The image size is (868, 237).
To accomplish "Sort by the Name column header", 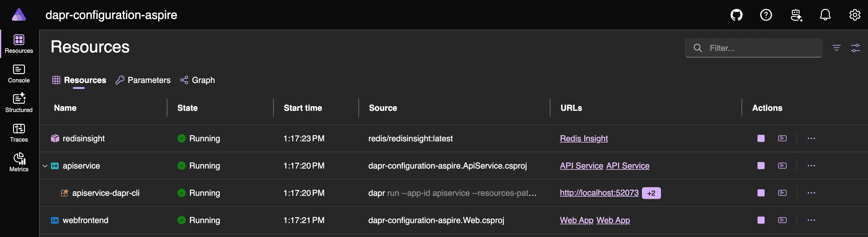I will pyautogui.click(x=65, y=108).
